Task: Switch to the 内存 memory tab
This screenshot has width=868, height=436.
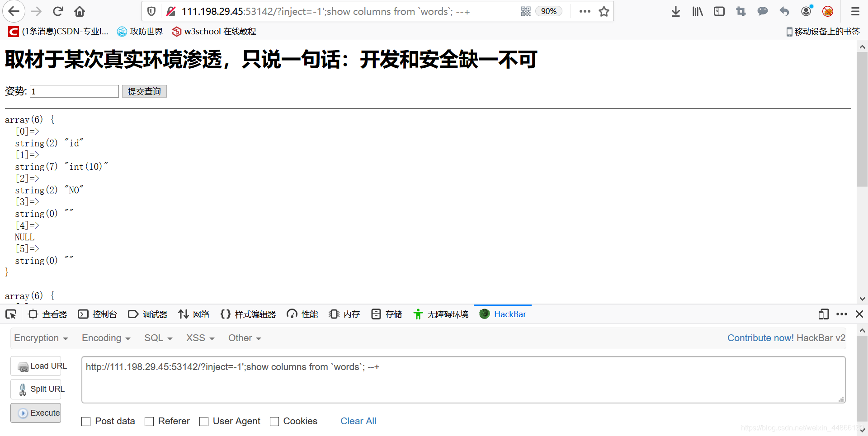Action: 344,314
